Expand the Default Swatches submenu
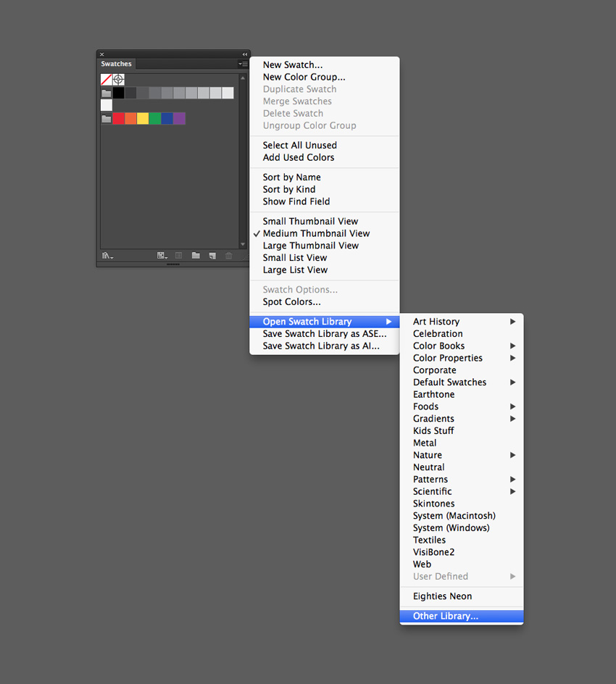The height and width of the screenshot is (684, 616). (x=462, y=383)
